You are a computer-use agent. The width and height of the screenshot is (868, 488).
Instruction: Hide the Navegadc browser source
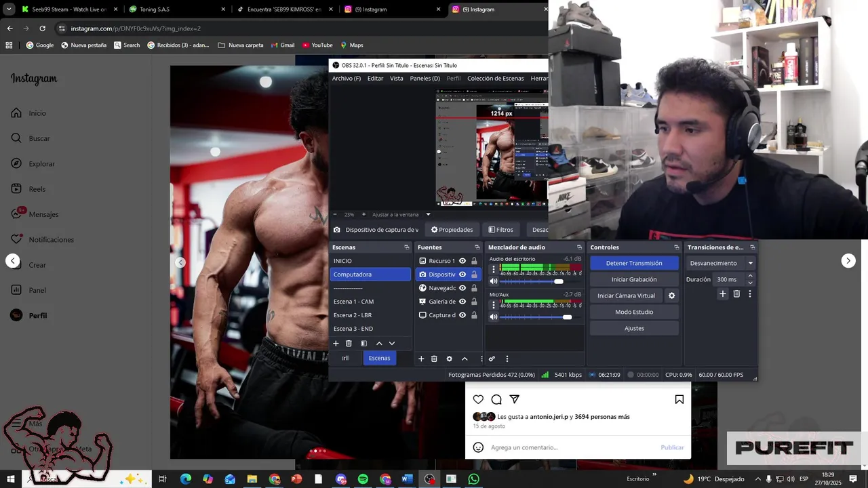click(462, 288)
